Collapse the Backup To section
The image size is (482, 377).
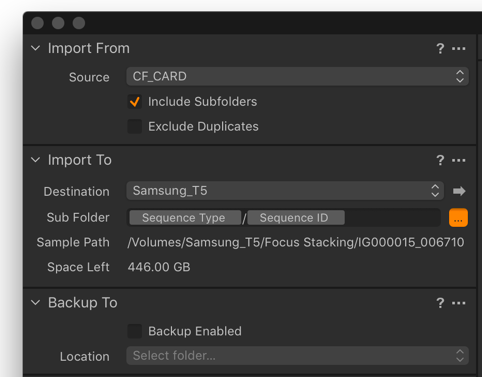click(x=35, y=303)
